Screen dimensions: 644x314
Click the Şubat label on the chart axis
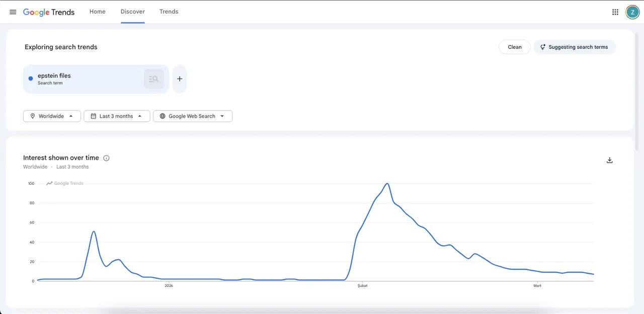362,286
